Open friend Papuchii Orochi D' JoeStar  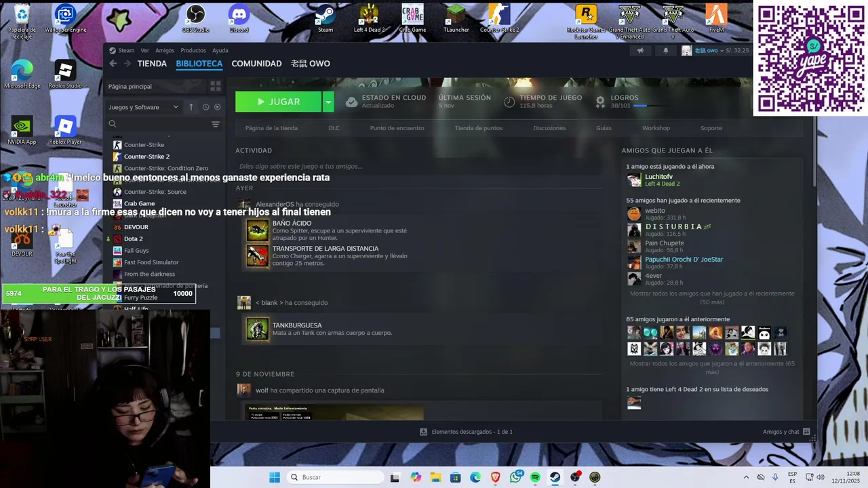[x=684, y=259]
